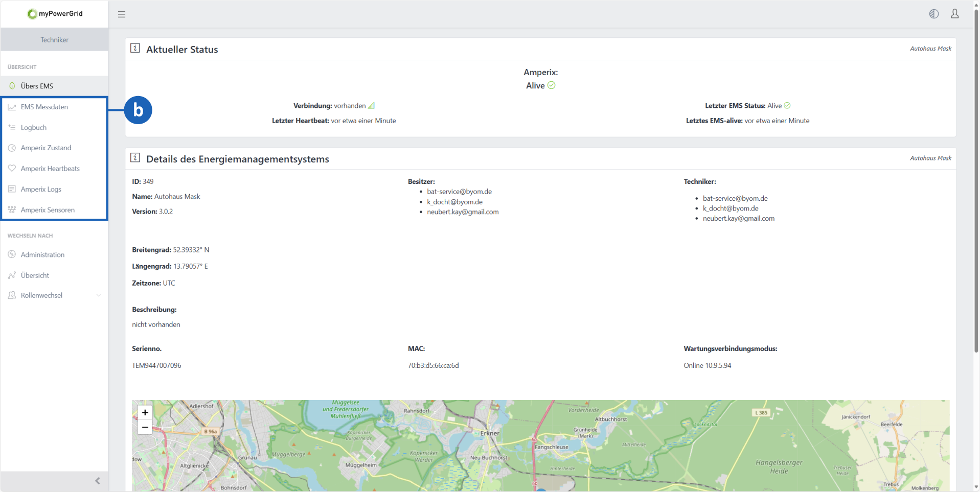The image size is (980, 492).
Task: Click the Amperix Logs icon
Action: (x=12, y=189)
